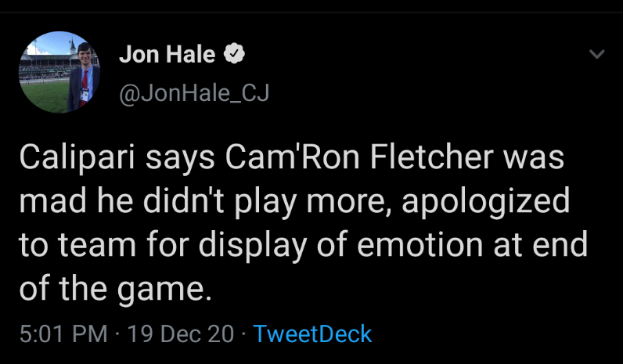Click the 5:01 PM timestamp
Viewport: 623px width, 364px height.
(x=63, y=333)
